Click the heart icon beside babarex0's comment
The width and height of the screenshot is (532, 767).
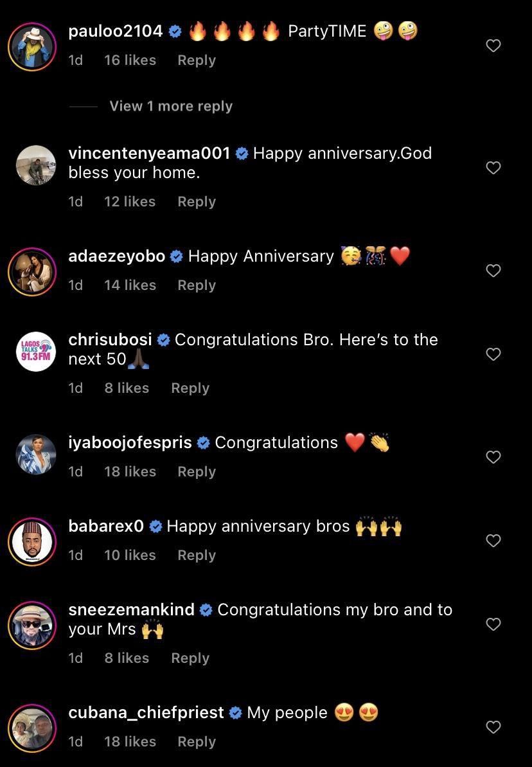click(493, 541)
